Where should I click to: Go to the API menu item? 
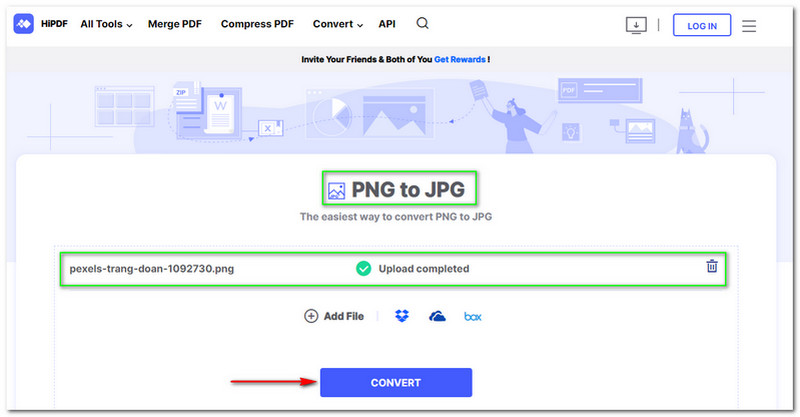coord(387,24)
